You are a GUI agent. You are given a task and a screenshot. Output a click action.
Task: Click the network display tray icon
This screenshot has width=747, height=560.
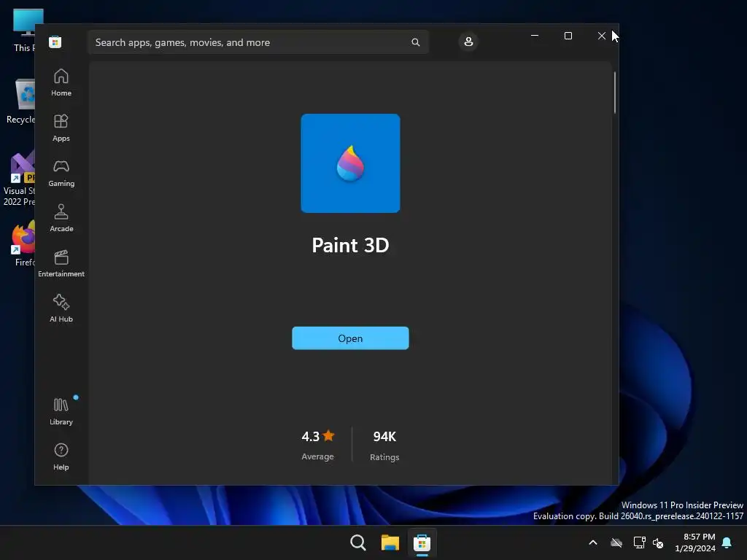(639, 542)
